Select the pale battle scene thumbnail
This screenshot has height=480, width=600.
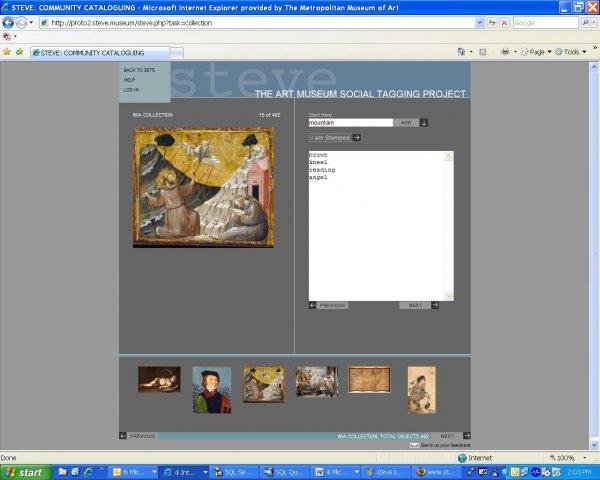pos(317,381)
